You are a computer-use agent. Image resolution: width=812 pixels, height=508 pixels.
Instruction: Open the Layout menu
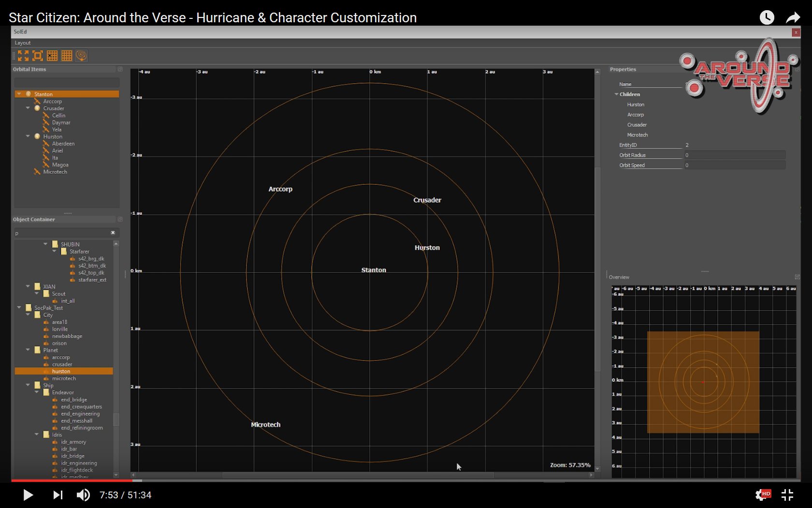click(x=23, y=43)
